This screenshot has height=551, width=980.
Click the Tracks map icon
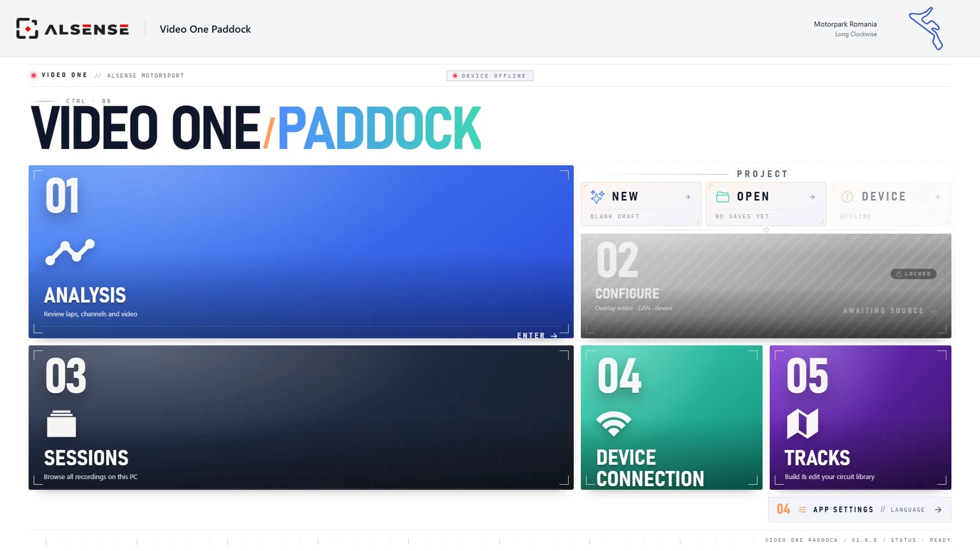(802, 423)
